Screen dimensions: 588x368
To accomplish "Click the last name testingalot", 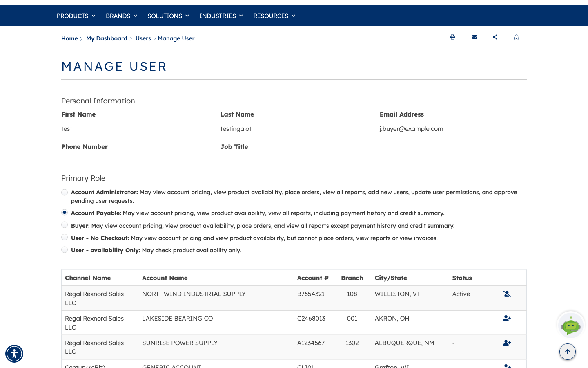I will [236, 129].
